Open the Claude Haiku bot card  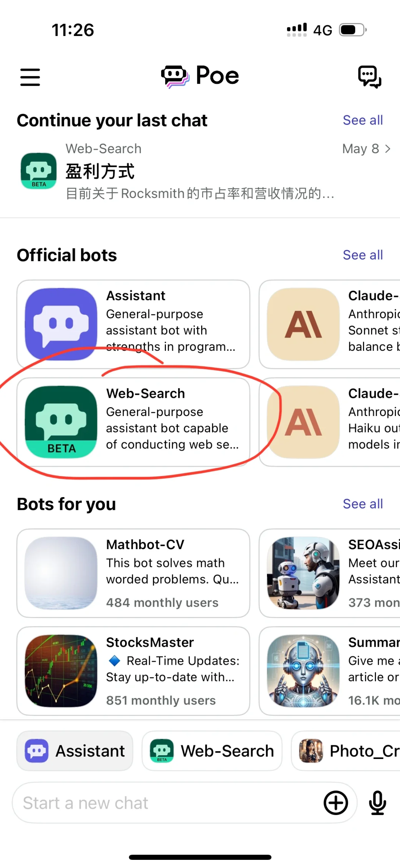330,422
